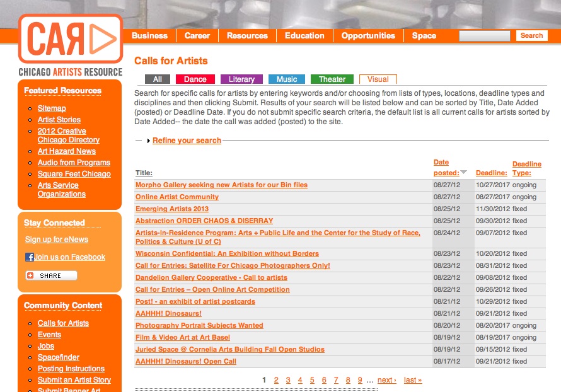Select the purple Literary filter tab
The width and height of the screenshot is (561, 392).
pyautogui.click(x=241, y=79)
